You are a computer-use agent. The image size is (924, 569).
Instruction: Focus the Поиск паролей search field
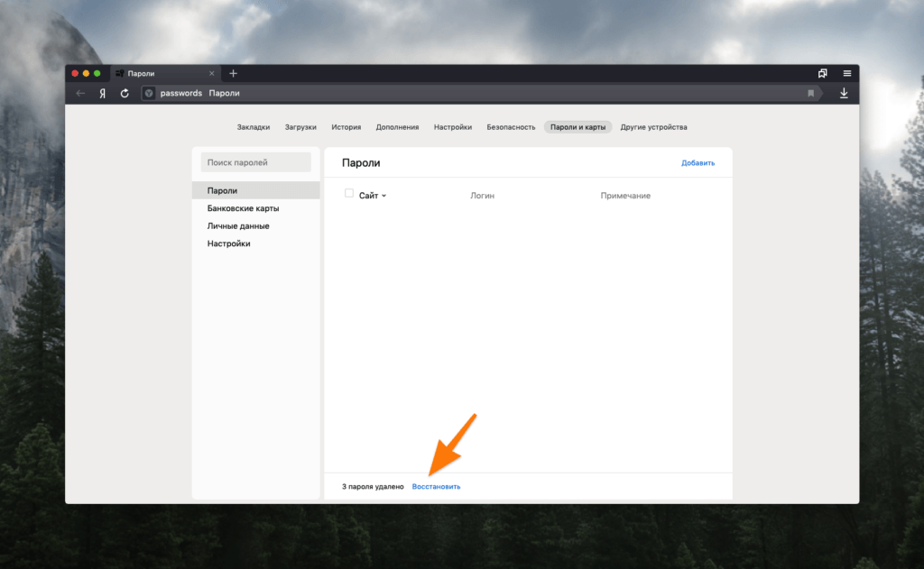(255, 162)
